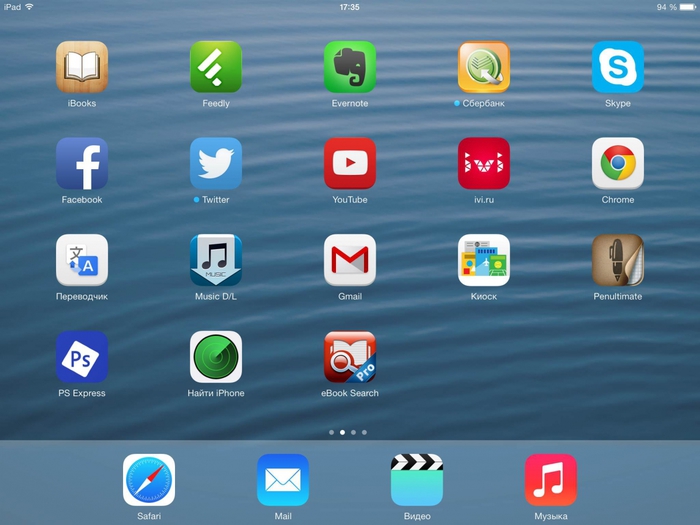Go to the first home screen page dot
Screen dimensions: 700x525
click(331, 432)
